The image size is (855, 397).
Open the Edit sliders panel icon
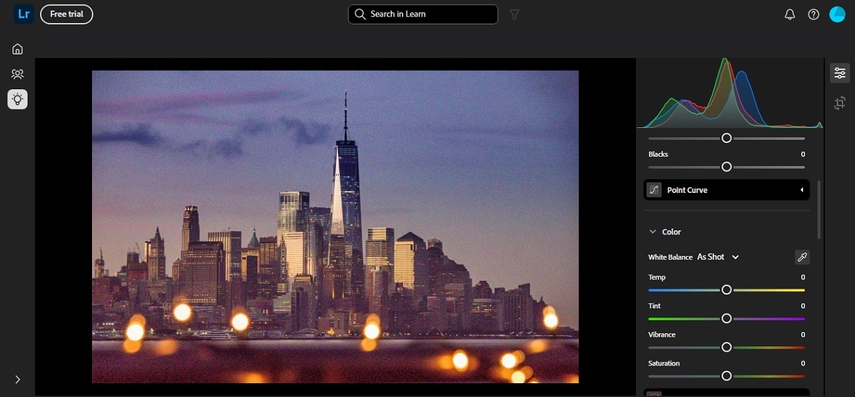840,73
